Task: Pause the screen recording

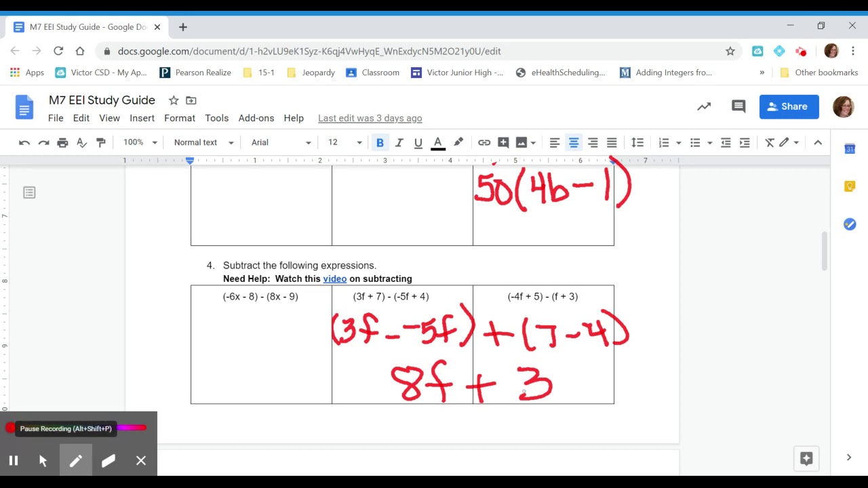Action: (14, 461)
